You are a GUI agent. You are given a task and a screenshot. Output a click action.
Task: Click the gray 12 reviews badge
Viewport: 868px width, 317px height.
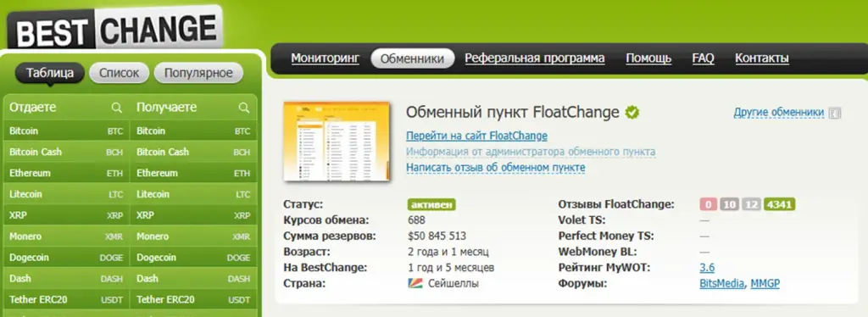coord(751,205)
